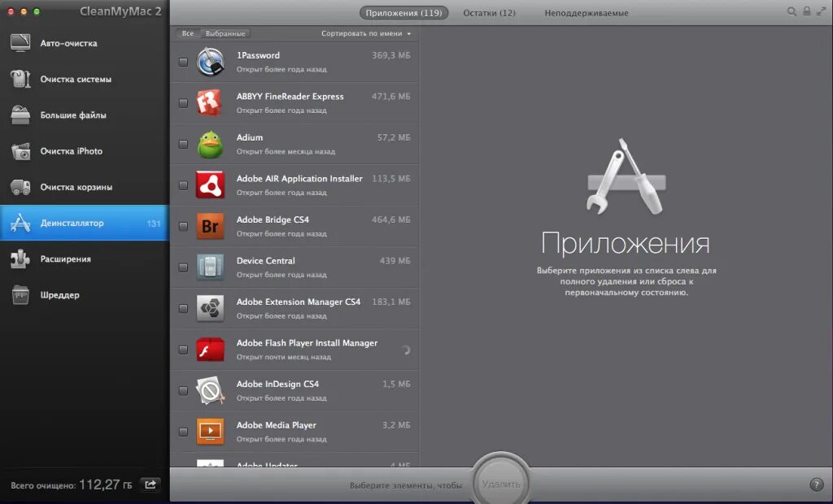Click the search magnifier icon

coord(792,11)
